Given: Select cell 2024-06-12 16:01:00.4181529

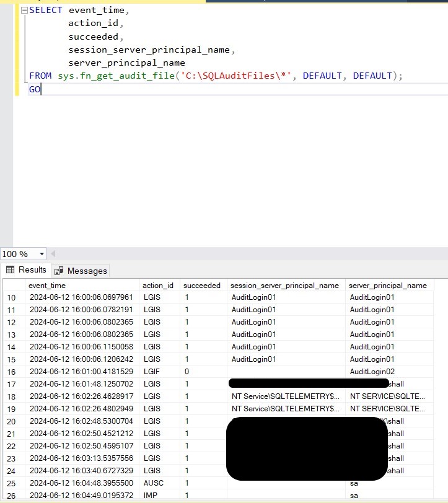Looking at the screenshot, I should pos(82,372).
